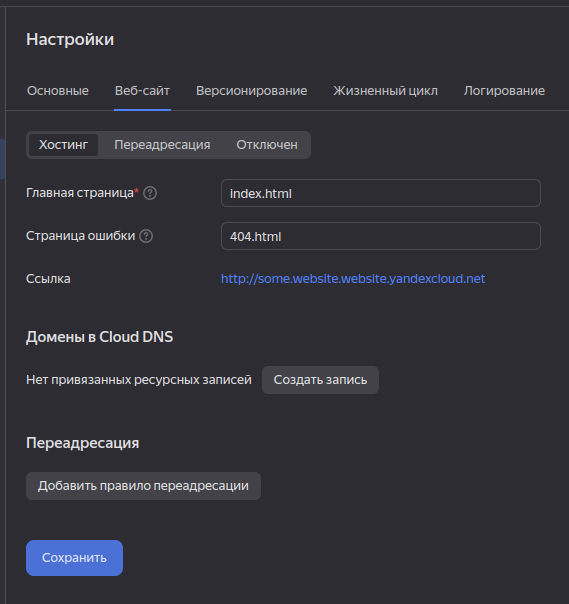Choose the Переадресация mode option
569x604 pixels.
[x=162, y=145]
